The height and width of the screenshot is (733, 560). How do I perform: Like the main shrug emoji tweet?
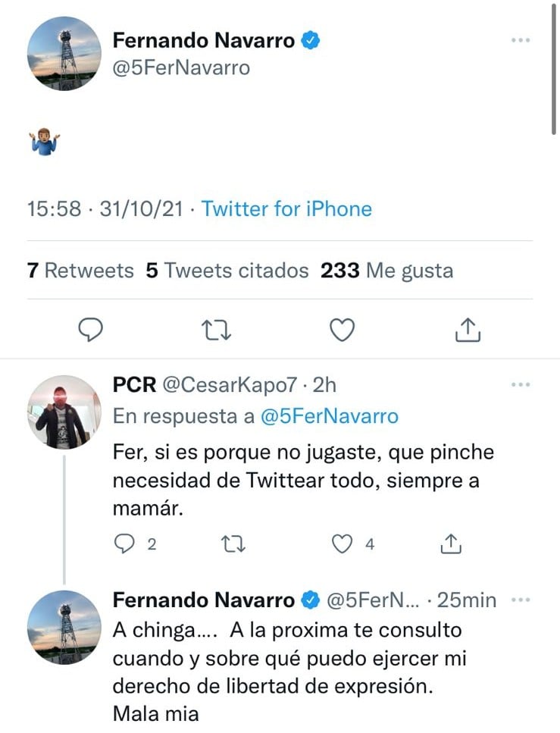tap(343, 330)
